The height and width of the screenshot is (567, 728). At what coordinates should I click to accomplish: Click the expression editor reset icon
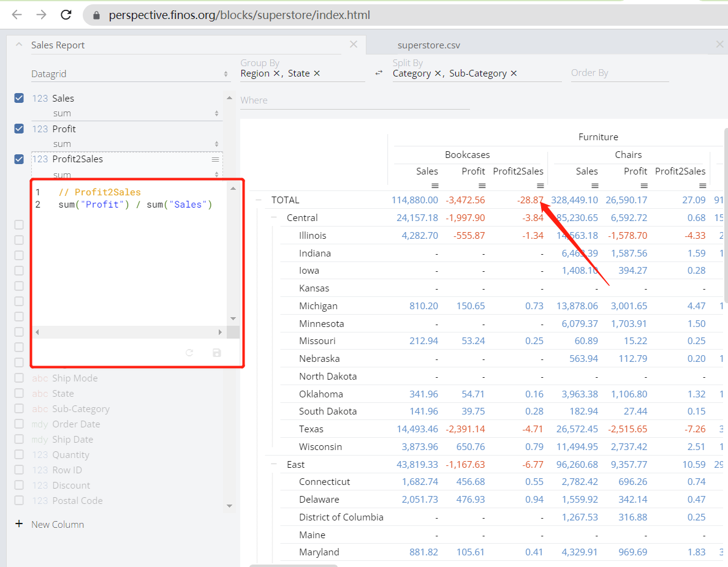coord(189,353)
